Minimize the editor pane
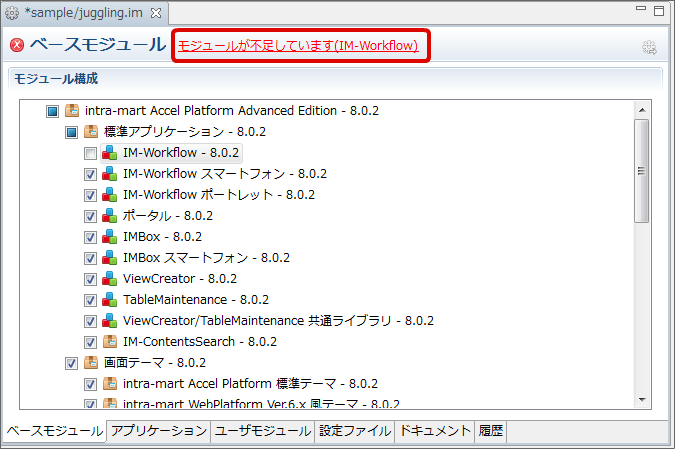 [x=641, y=8]
